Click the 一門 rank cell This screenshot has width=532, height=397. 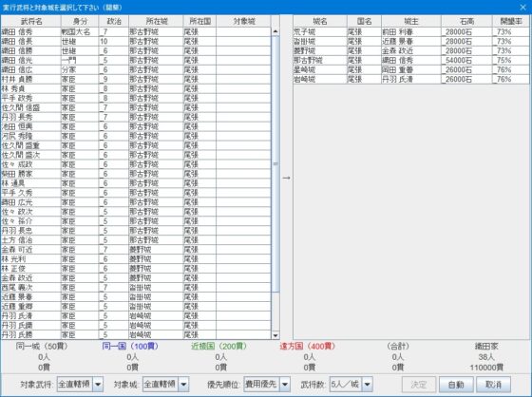point(80,61)
